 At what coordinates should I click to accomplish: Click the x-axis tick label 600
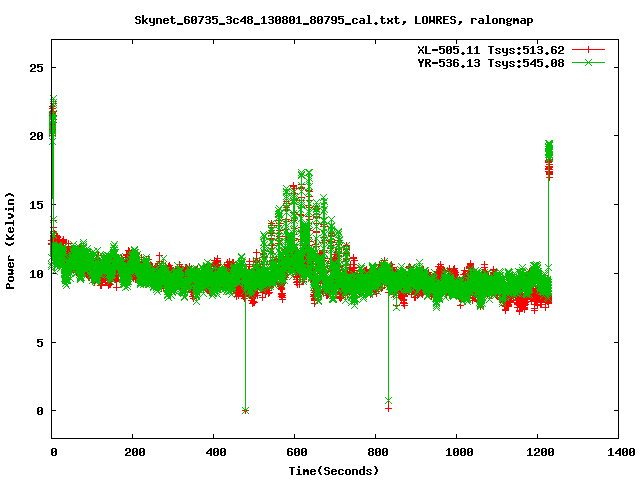[297, 452]
